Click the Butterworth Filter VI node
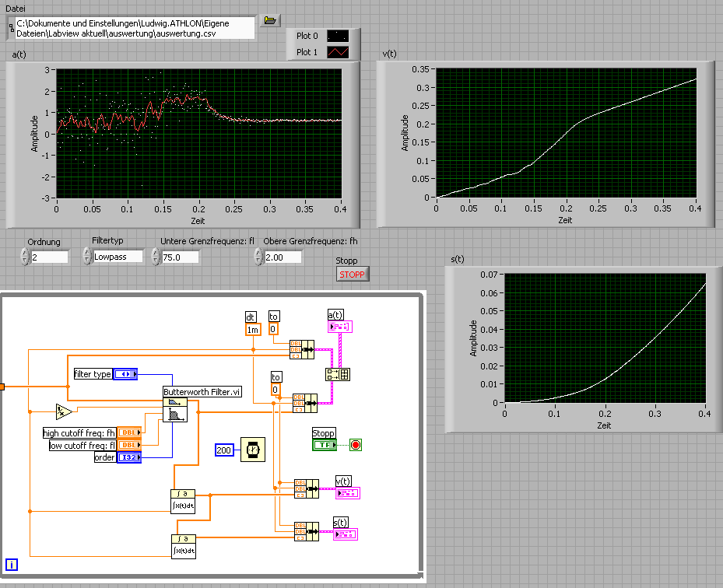This screenshot has height=588, width=723. (x=174, y=408)
